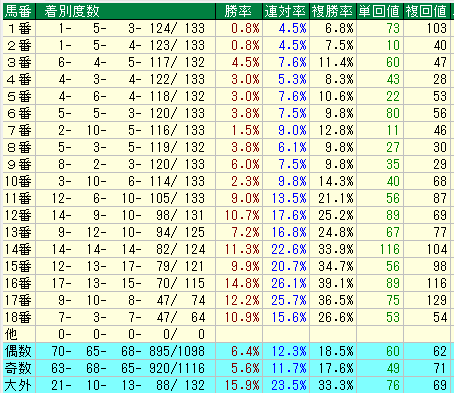
Task: Click 単回値 10 in the 2番 row
Action: (393, 46)
